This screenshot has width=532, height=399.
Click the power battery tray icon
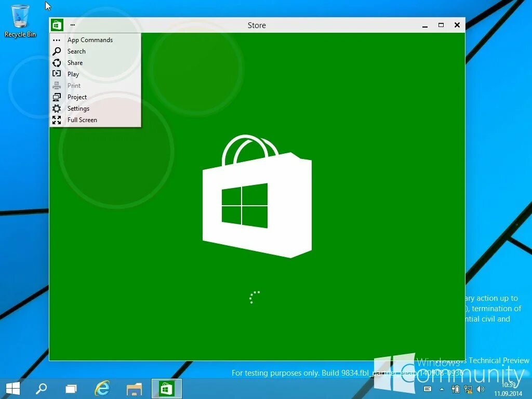[x=456, y=389]
